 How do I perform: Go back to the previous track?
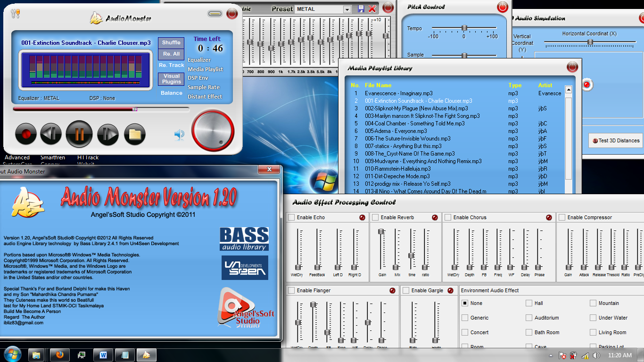coord(51,134)
